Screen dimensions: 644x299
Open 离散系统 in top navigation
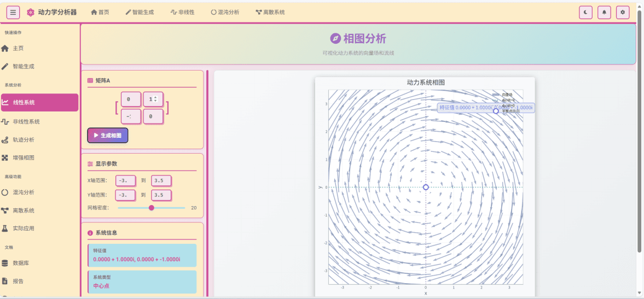[x=270, y=13]
